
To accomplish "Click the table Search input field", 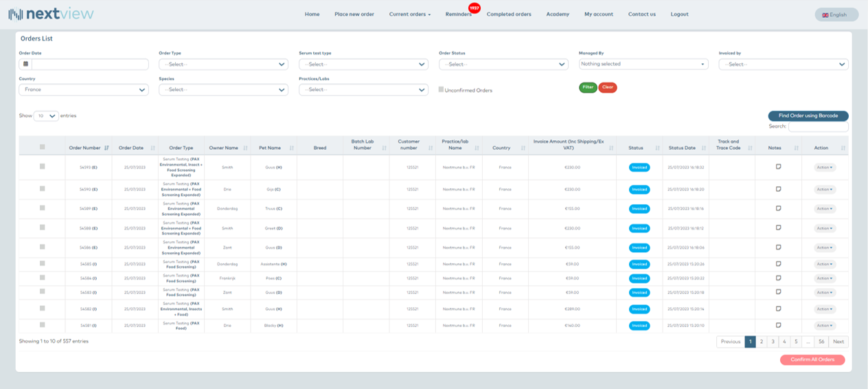I will [818, 126].
